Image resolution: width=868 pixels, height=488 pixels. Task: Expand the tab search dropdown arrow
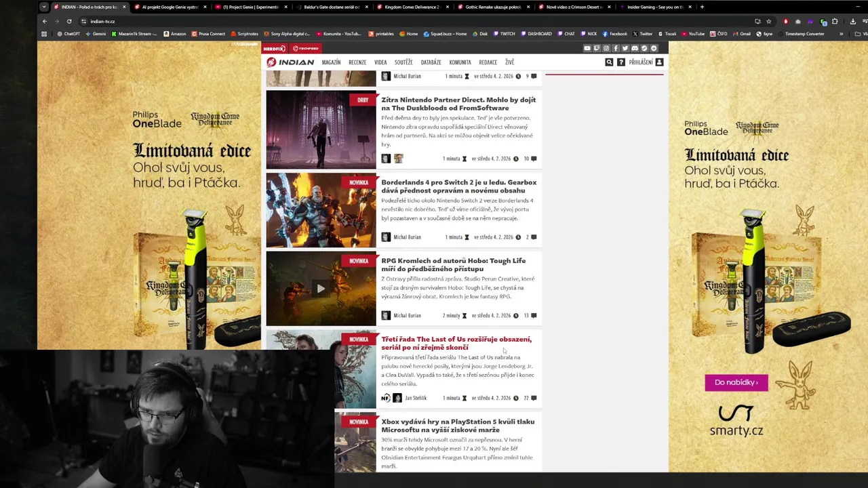click(x=44, y=7)
